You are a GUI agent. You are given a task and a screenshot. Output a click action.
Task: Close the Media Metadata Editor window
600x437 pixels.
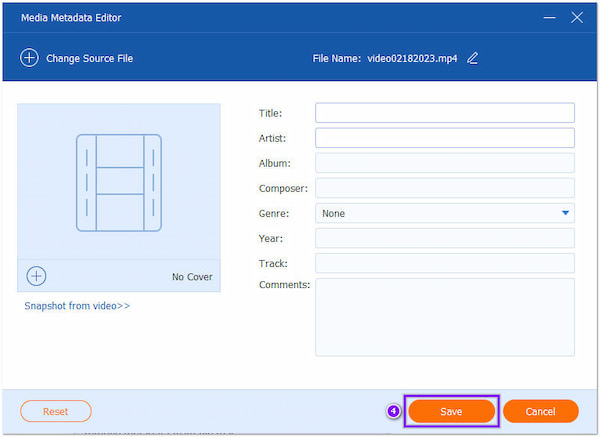click(577, 18)
